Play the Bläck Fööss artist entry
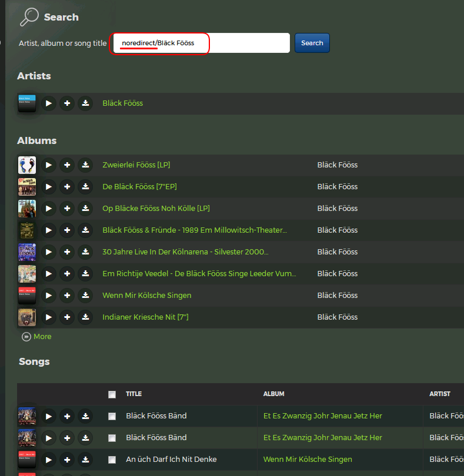 [x=49, y=103]
